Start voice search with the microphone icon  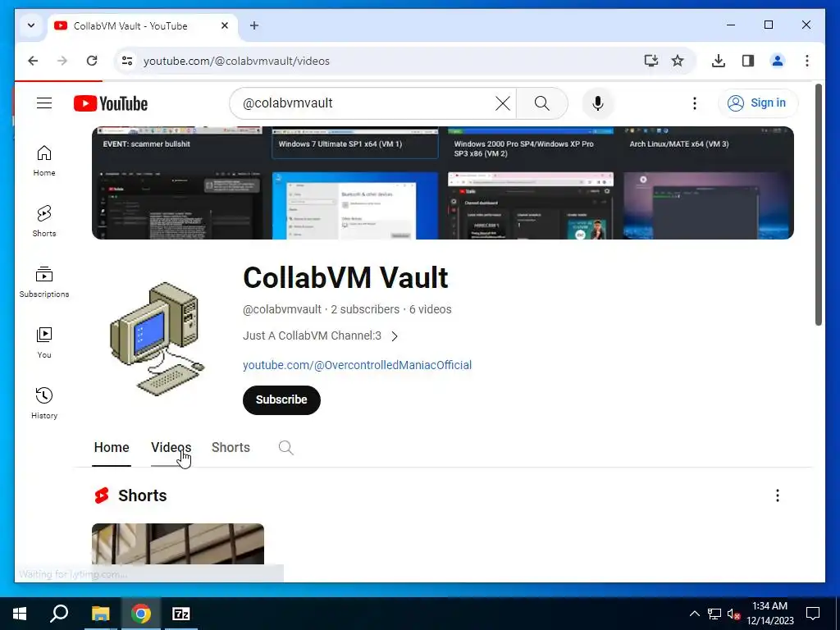click(x=598, y=103)
